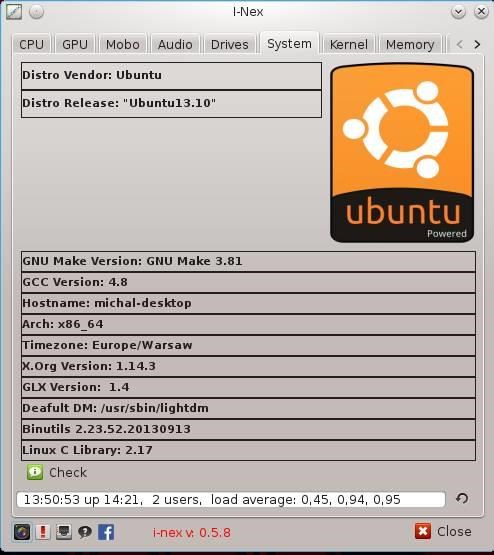This screenshot has width=494, height=555.
Task: Click the Close button
Action: 443,531
